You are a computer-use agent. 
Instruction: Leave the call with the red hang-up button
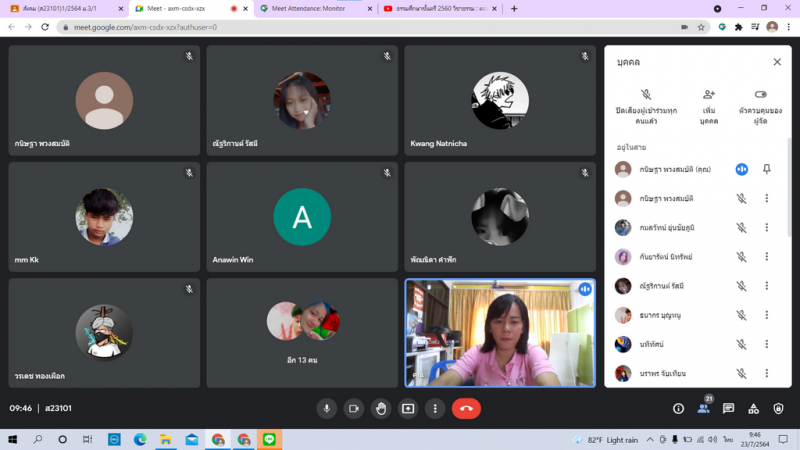coord(466,408)
